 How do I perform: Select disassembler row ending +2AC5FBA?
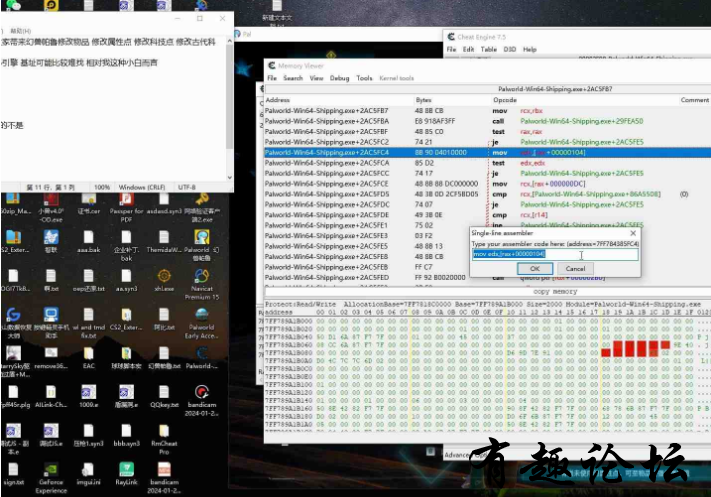pos(487,121)
